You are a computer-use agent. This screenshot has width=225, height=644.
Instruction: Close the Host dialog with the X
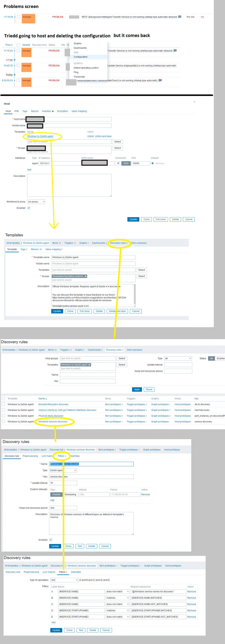(x=194, y=102)
